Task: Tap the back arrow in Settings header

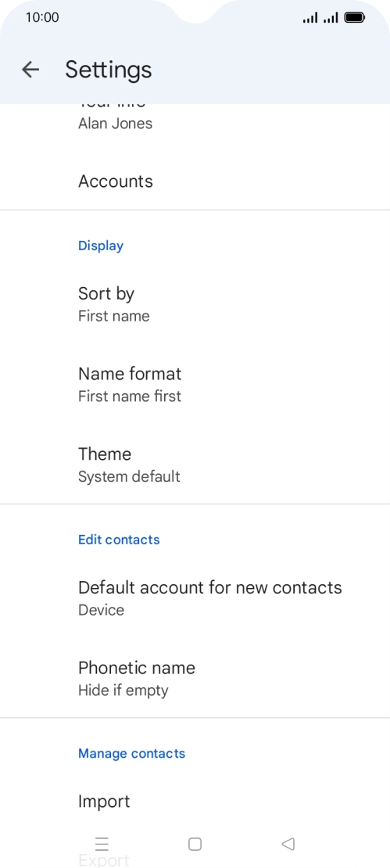Action: coord(30,69)
